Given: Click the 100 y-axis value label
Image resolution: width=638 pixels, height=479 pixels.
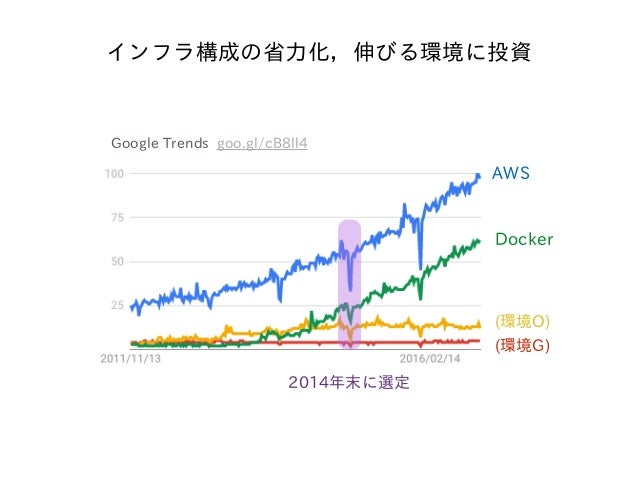Looking at the screenshot, I should (x=114, y=174).
